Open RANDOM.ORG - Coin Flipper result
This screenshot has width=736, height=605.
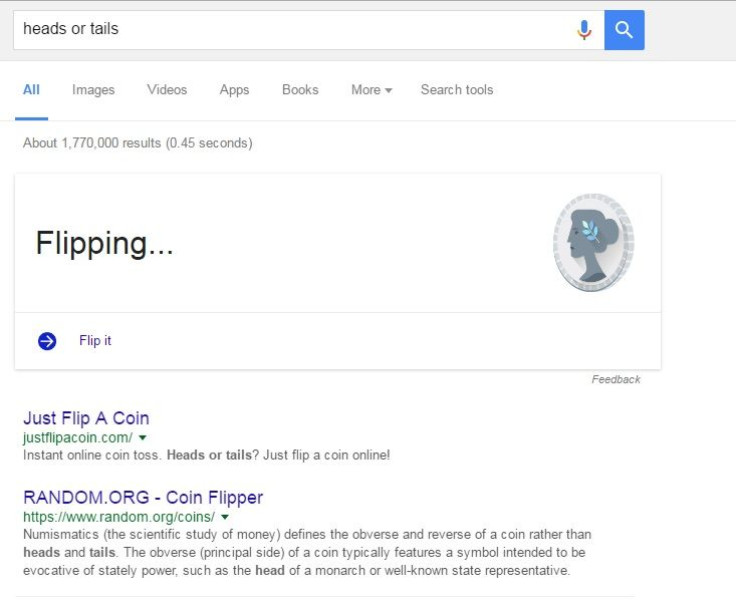pyautogui.click(x=143, y=497)
